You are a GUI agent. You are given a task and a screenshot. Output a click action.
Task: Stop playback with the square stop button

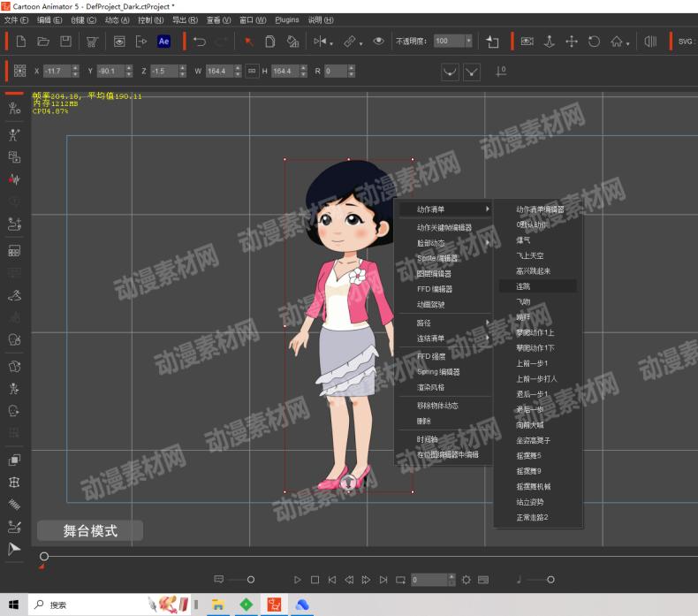click(x=315, y=580)
